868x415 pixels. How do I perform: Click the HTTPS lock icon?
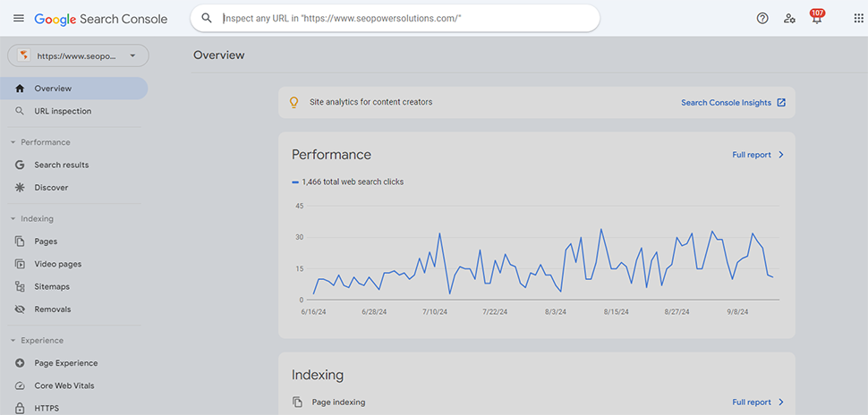(20, 409)
